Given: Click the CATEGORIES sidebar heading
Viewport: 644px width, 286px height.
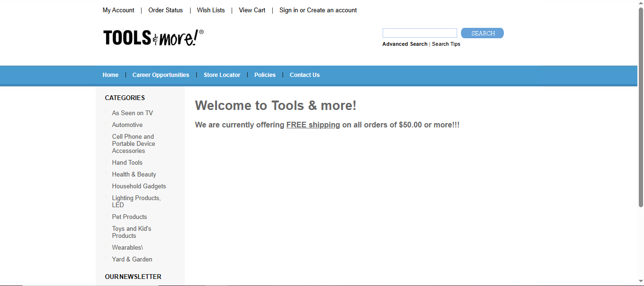Looking at the screenshot, I should [125, 98].
